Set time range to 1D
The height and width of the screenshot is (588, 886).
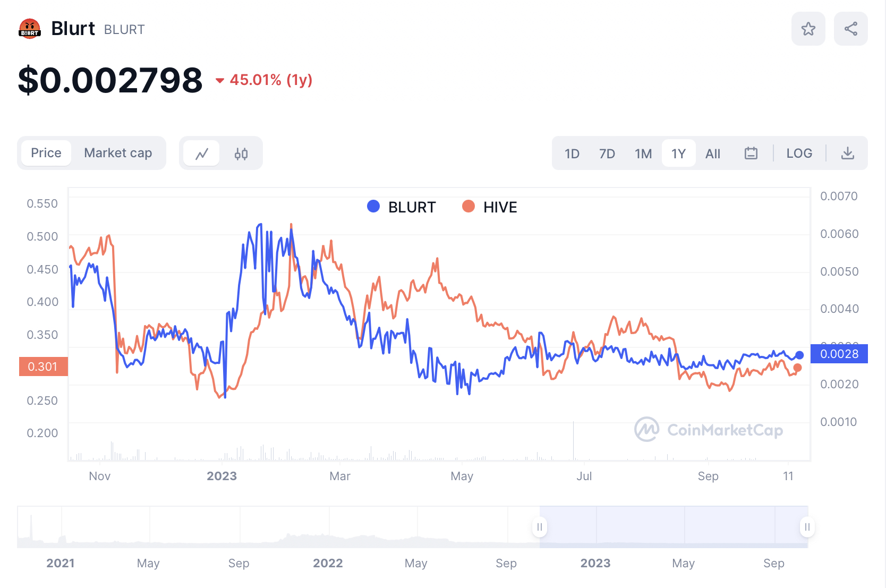[572, 154]
